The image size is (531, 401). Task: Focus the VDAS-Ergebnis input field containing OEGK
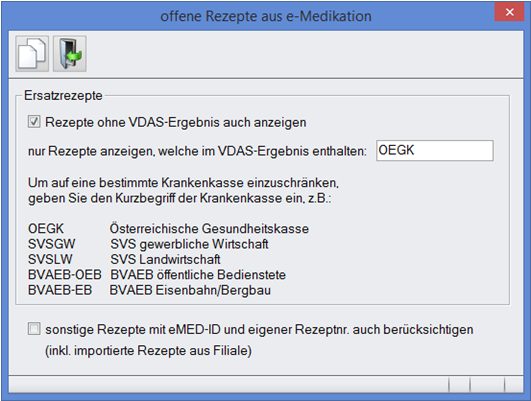coord(434,150)
